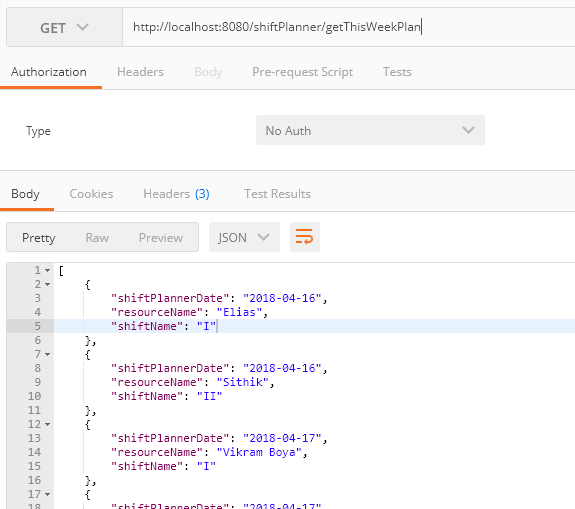Select the Preview view button
This screenshot has height=509, width=575.
coord(161,238)
